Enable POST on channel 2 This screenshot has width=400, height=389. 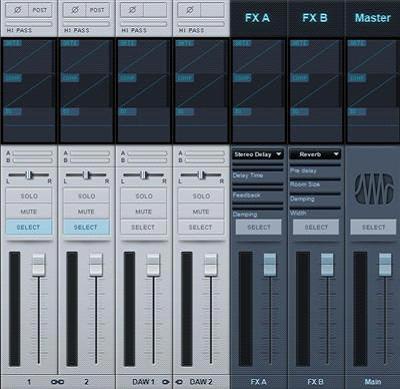pyautogui.click(x=97, y=10)
